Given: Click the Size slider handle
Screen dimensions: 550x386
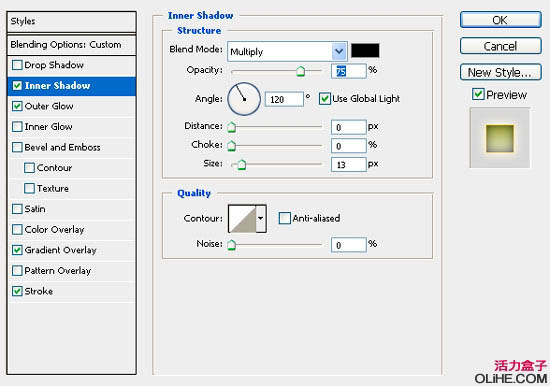Looking at the screenshot, I should click(241, 165).
